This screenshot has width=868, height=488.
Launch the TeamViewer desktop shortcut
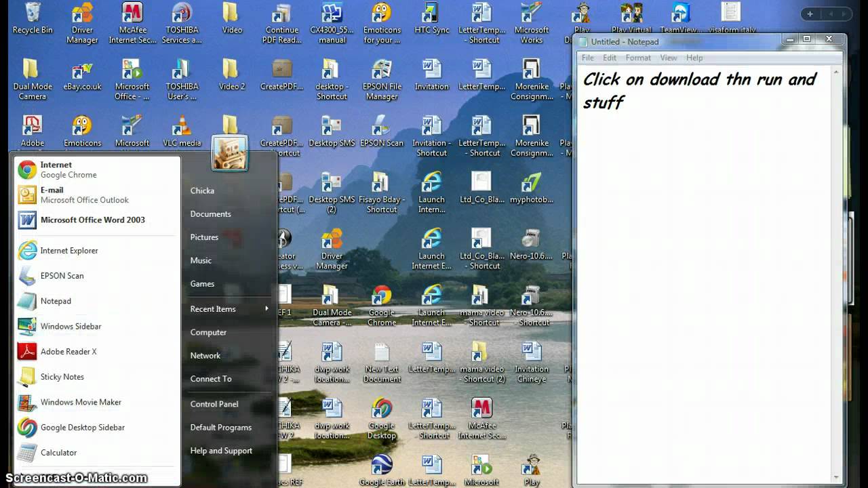point(680,18)
